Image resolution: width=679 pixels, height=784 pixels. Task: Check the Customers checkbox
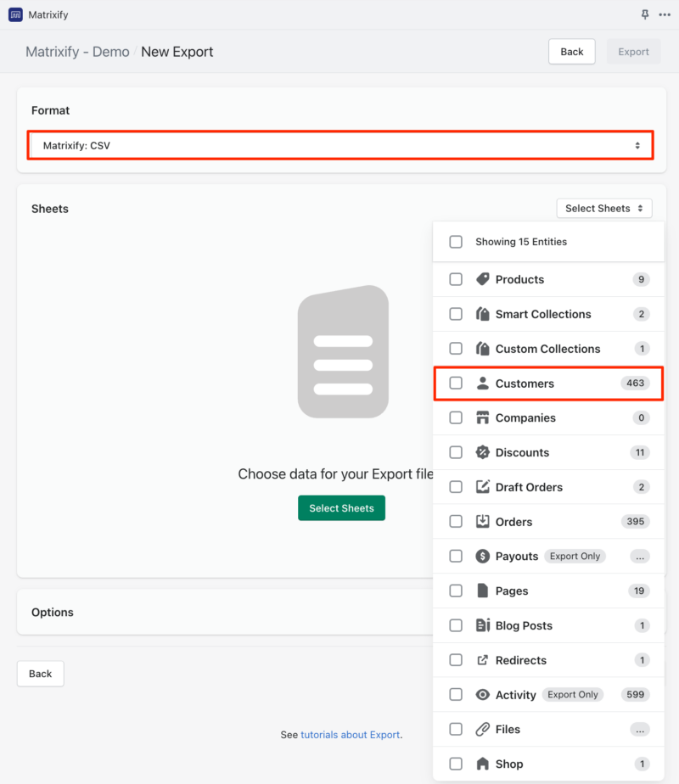coord(456,383)
